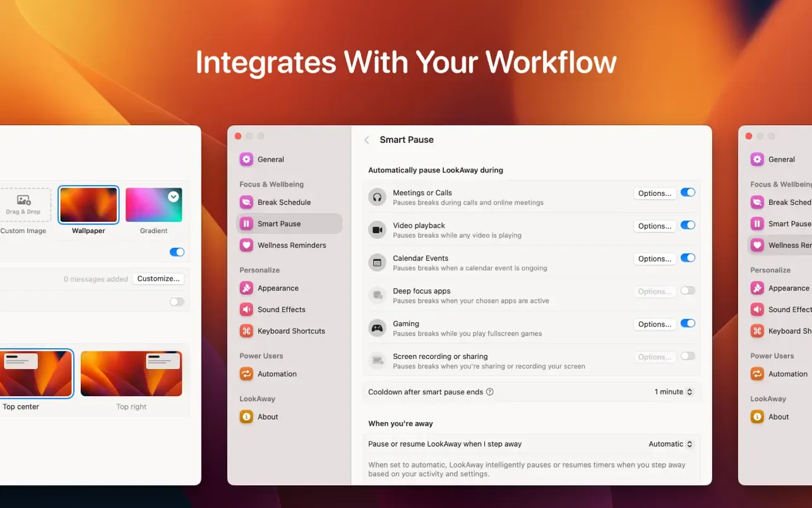This screenshot has width=812, height=508.
Task: Disable the Video playback toggle
Action: coord(688,225)
